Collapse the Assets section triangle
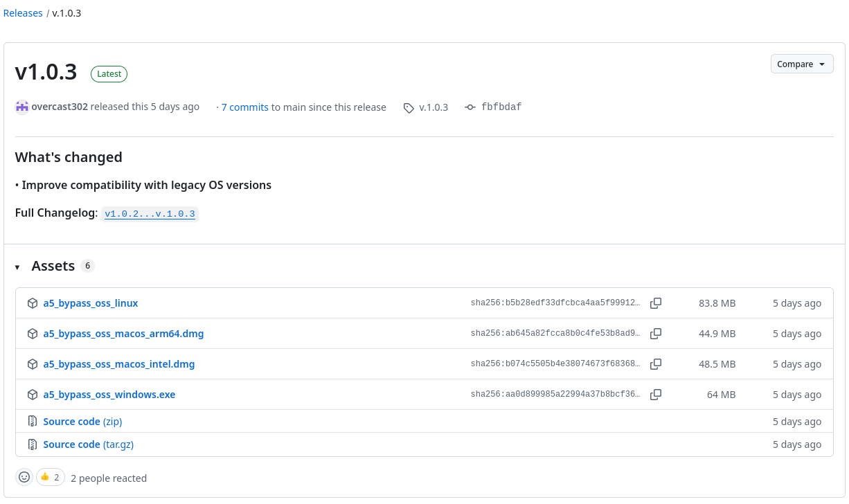Screen dimensions: 849x504 [x=17, y=266]
